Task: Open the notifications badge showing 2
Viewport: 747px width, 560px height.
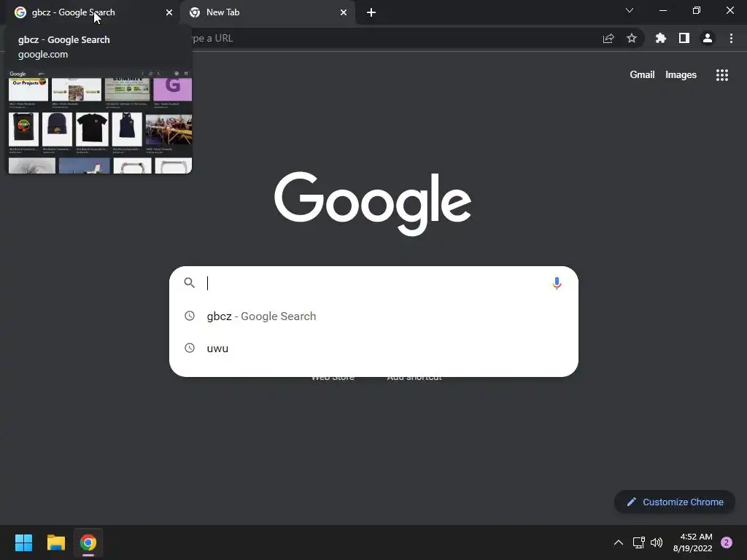Action: coord(727,542)
